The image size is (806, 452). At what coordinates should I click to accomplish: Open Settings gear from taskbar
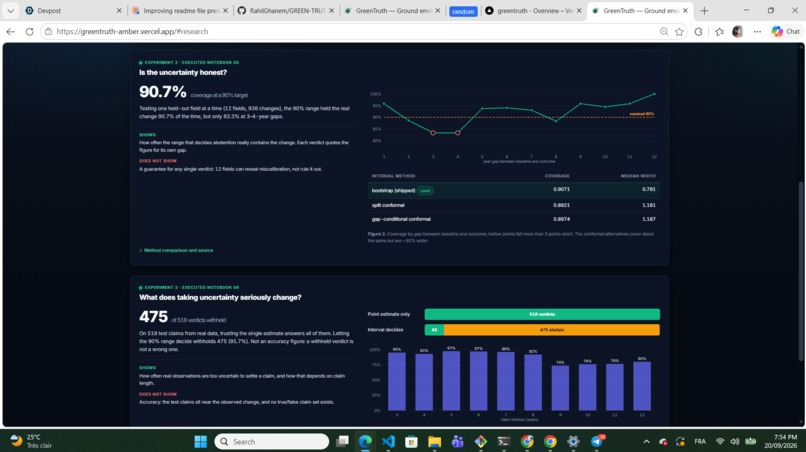[x=573, y=441]
